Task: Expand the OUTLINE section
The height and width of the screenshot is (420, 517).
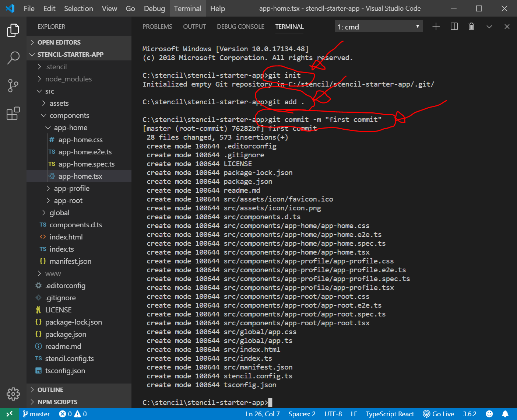Action: (50, 390)
